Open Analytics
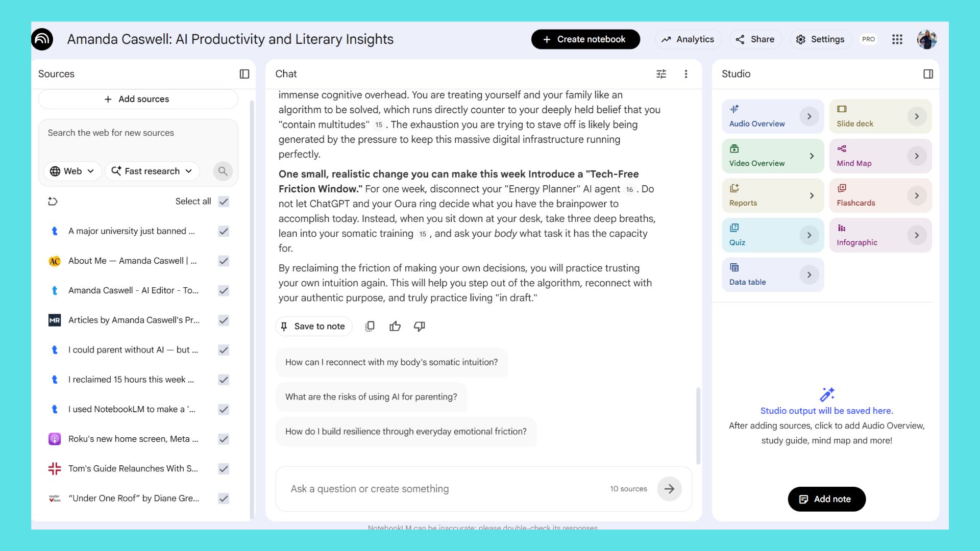980x551 pixels. pyautogui.click(x=688, y=39)
